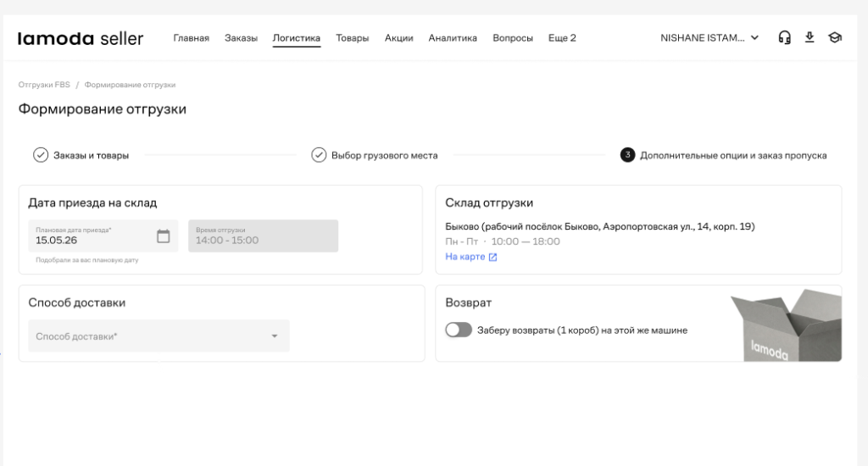868x466 pixels.
Task: Click the Время отгрузки time field
Action: (x=263, y=236)
